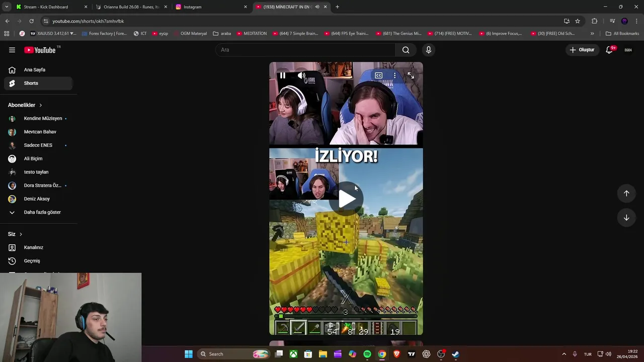Open Mevtcan Bahav channel
Screen dimensions: 644x362
pyautogui.click(x=38, y=132)
